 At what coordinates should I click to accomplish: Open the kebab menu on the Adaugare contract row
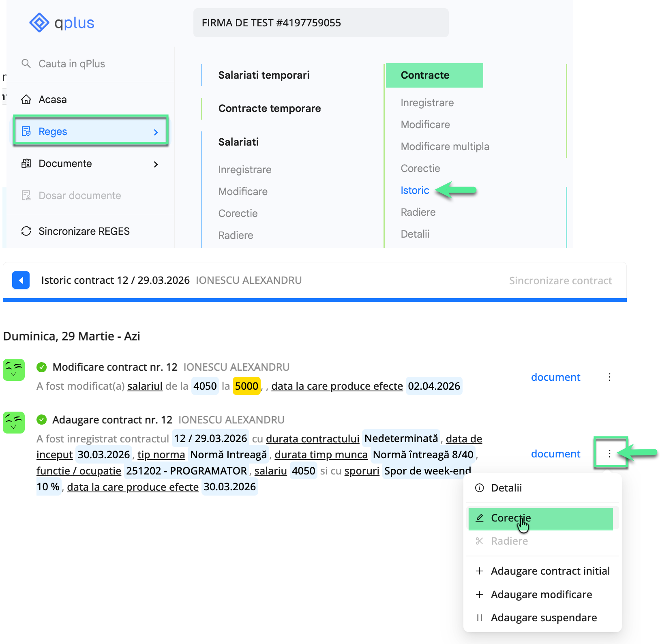609,454
